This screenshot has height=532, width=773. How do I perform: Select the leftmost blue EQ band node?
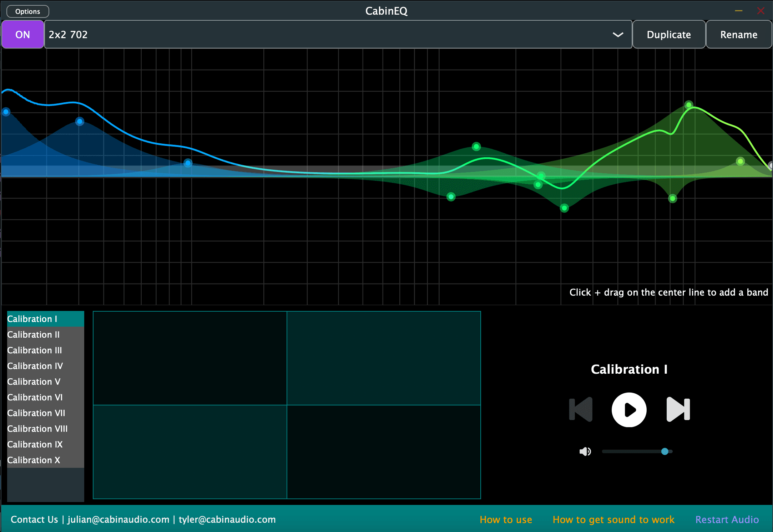pyautogui.click(x=6, y=112)
